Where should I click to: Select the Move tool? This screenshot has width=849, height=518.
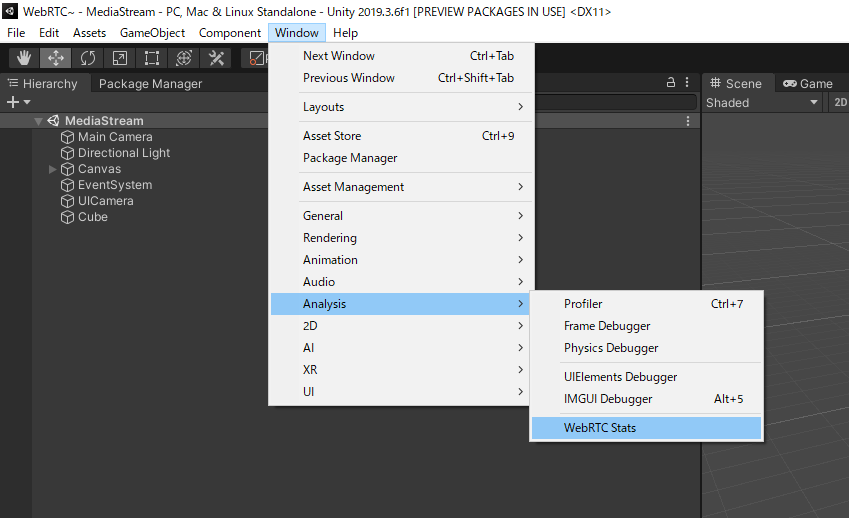coord(56,58)
